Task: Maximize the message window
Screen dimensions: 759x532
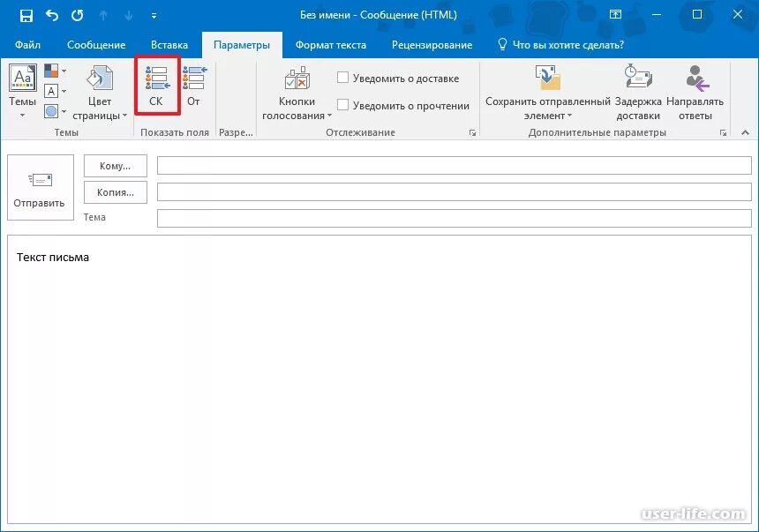Action: (697, 14)
